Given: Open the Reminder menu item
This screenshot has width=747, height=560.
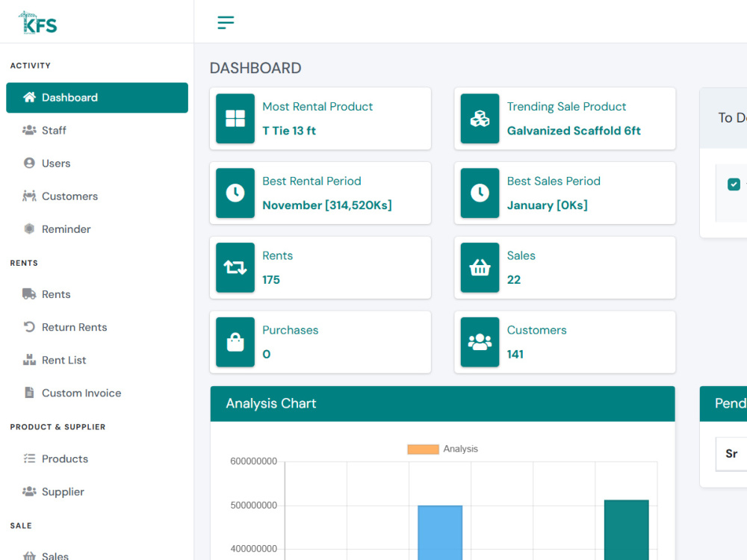Looking at the screenshot, I should click(97, 228).
